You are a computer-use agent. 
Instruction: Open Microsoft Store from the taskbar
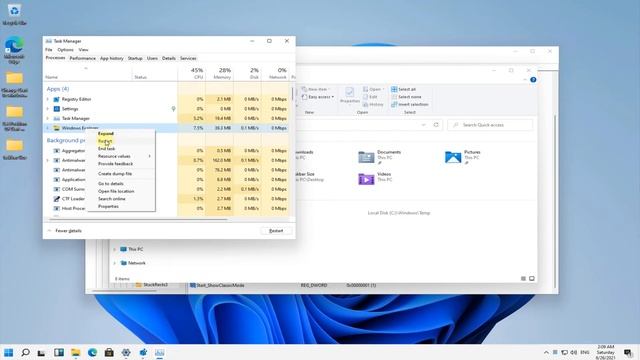(x=109, y=352)
